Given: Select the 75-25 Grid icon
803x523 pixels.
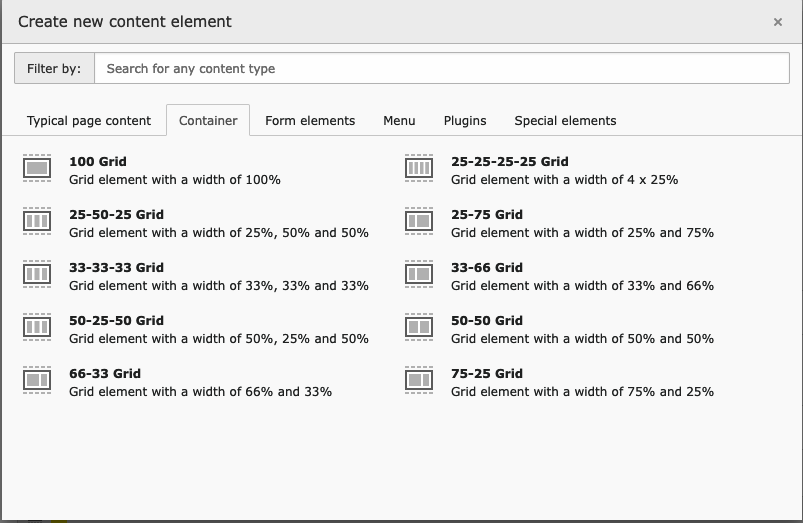Looking at the screenshot, I should pos(419,380).
